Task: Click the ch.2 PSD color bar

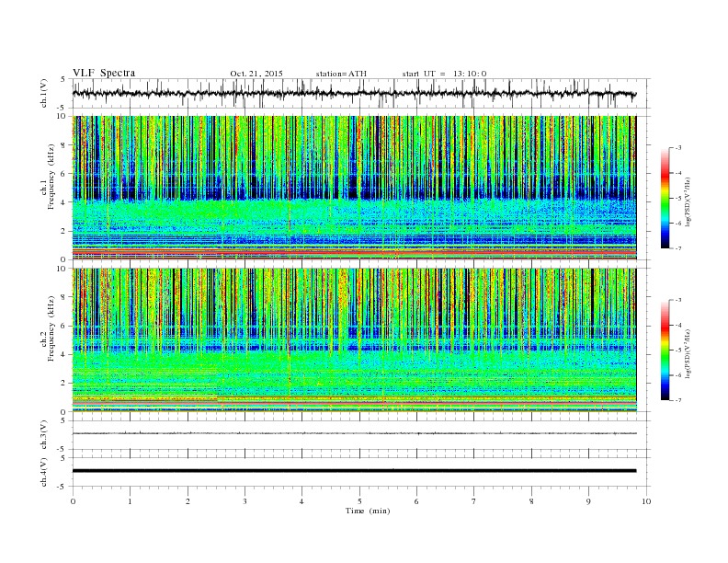Action: click(x=665, y=350)
